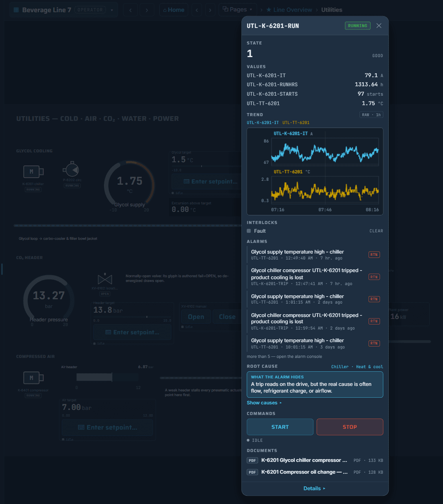The image size is (443, 504).
Task: Follow the Heat & cool link
Action: (x=369, y=367)
